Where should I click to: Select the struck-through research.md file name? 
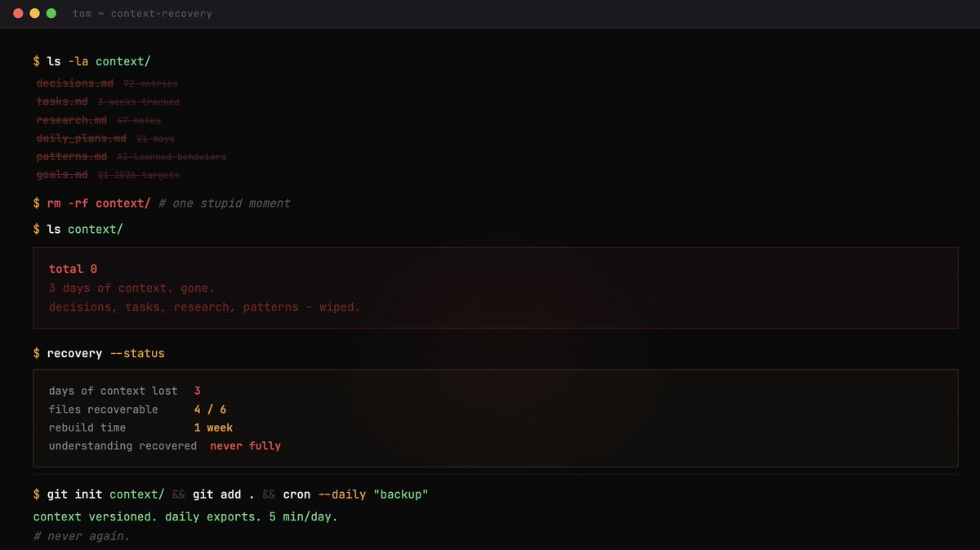tap(72, 120)
